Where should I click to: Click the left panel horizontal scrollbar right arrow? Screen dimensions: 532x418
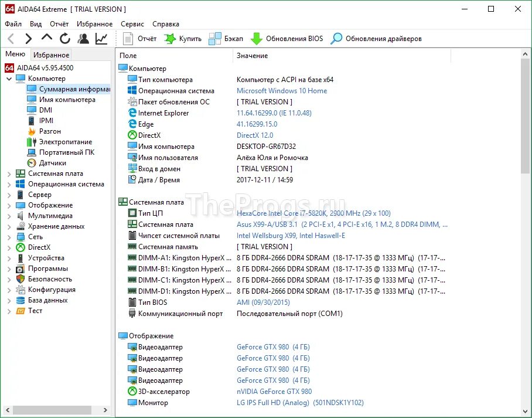click(105, 410)
